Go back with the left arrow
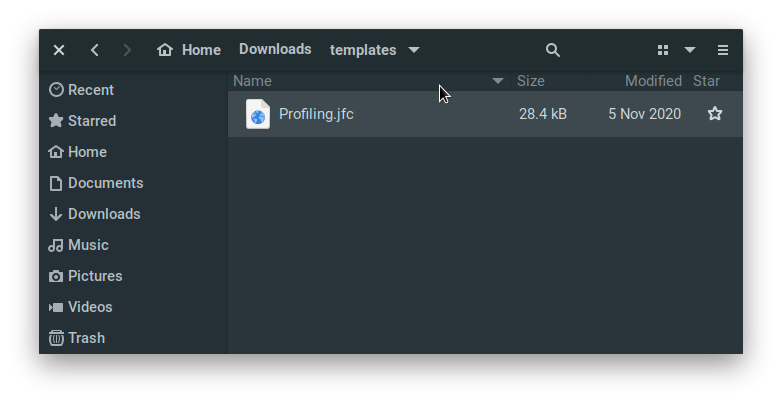This screenshot has height=403, width=782. tap(95, 50)
